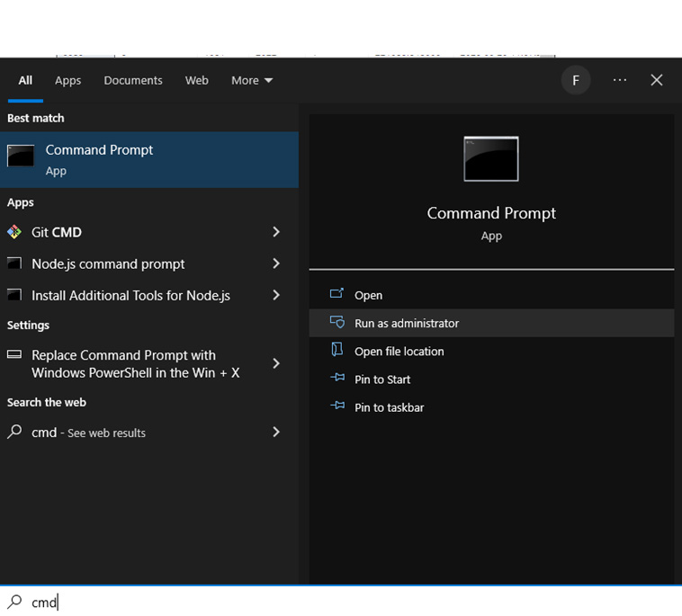Click the magnifier icon beside cmd web results
This screenshot has width=682, height=616.
pos(14,432)
